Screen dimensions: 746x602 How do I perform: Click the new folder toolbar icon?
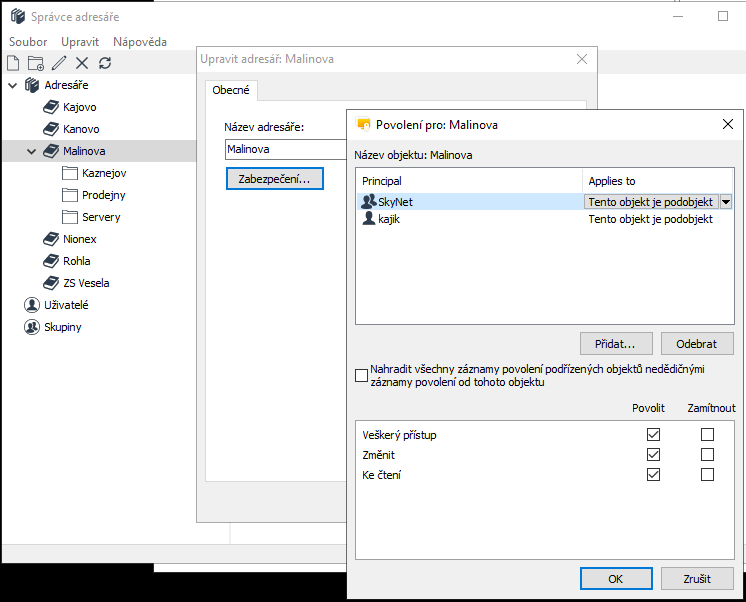point(36,63)
